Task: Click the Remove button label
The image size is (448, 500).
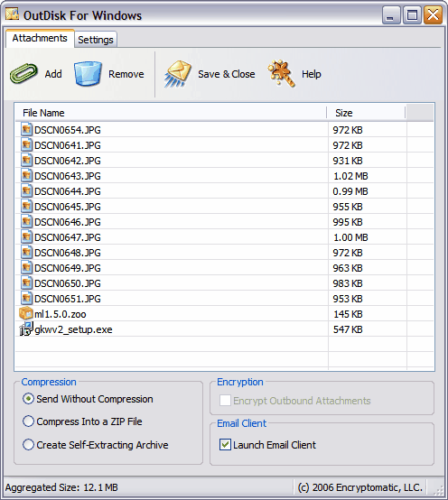Action: click(126, 74)
